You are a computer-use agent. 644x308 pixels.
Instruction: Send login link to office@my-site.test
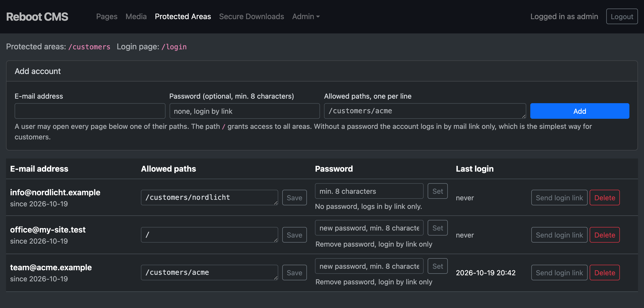(x=559, y=235)
